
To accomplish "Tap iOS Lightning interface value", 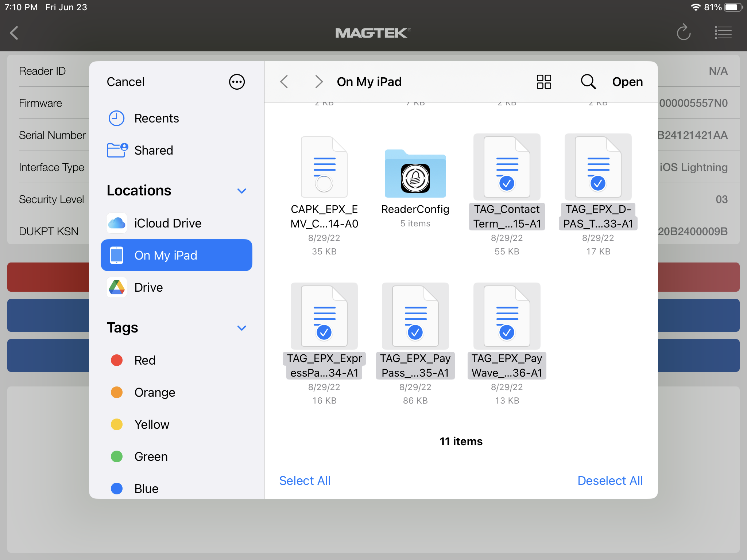I will tap(693, 167).
